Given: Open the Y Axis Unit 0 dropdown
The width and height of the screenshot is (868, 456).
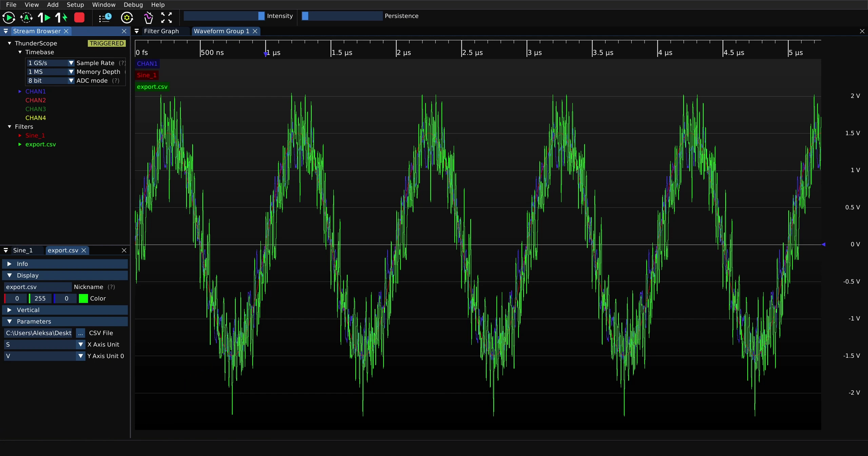Looking at the screenshot, I should point(44,356).
